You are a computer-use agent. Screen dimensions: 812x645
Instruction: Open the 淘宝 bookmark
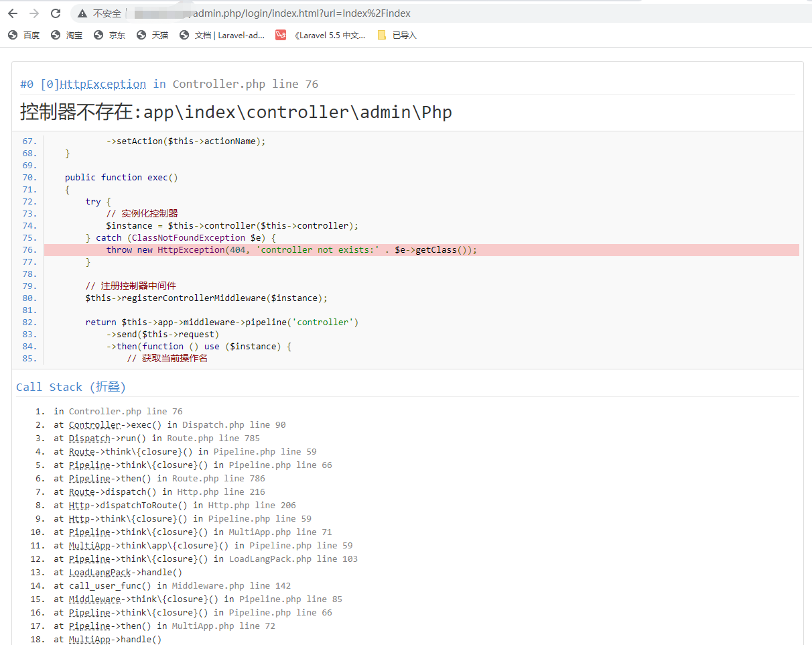[67, 36]
